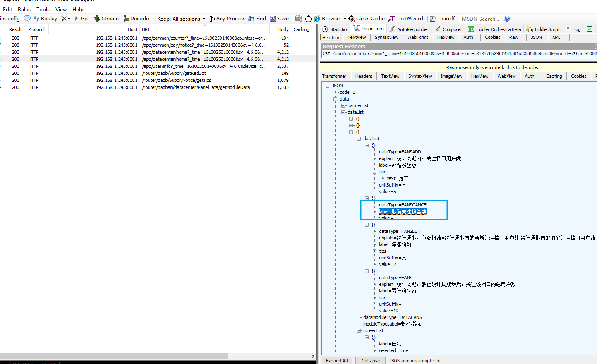597x364 pixels.
Task: Switch to the Composer tab
Action: 448,29
